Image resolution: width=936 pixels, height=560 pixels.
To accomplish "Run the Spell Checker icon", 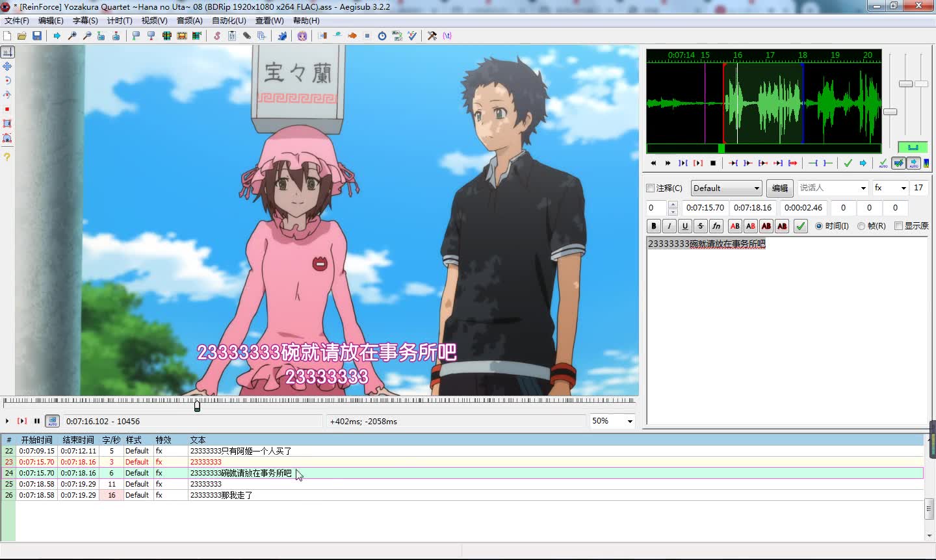I will 412,36.
